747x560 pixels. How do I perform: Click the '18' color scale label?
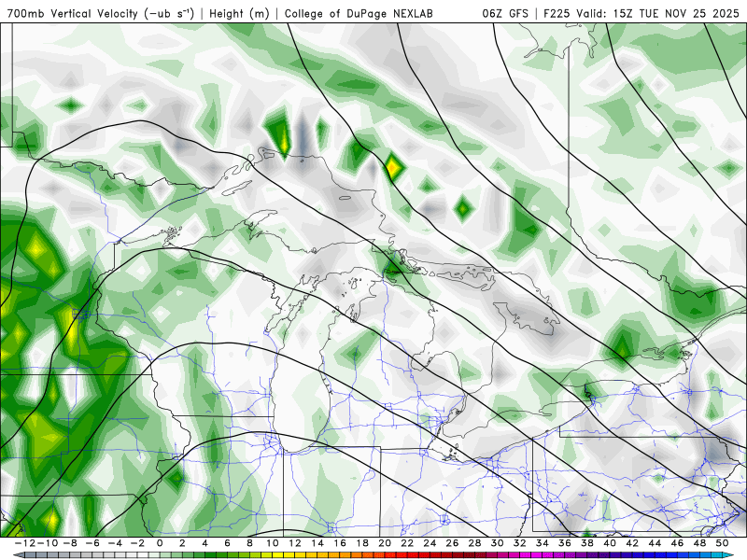click(362, 543)
